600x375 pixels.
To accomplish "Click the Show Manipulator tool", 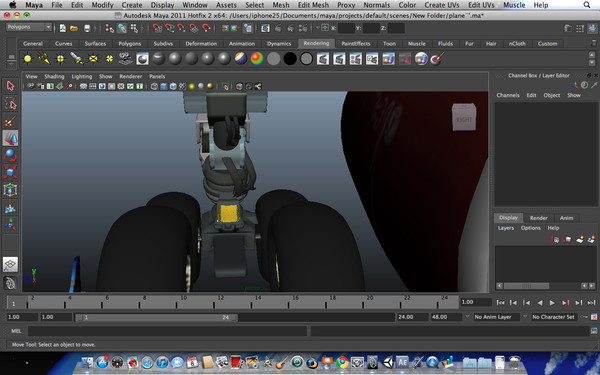I will (10, 225).
